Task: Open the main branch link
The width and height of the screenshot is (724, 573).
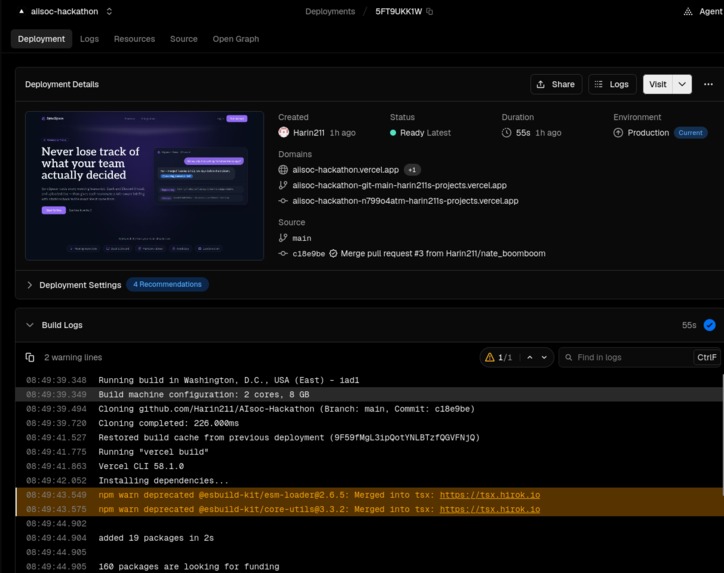Action: click(x=302, y=238)
